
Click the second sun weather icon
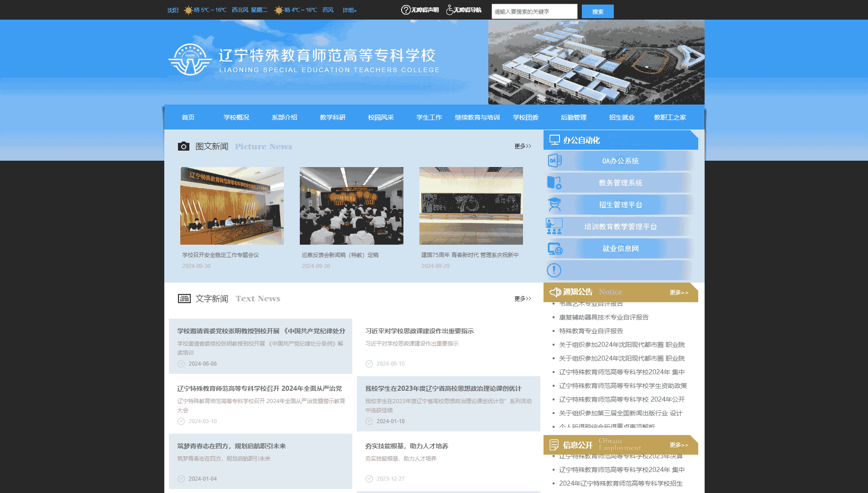[x=278, y=10]
